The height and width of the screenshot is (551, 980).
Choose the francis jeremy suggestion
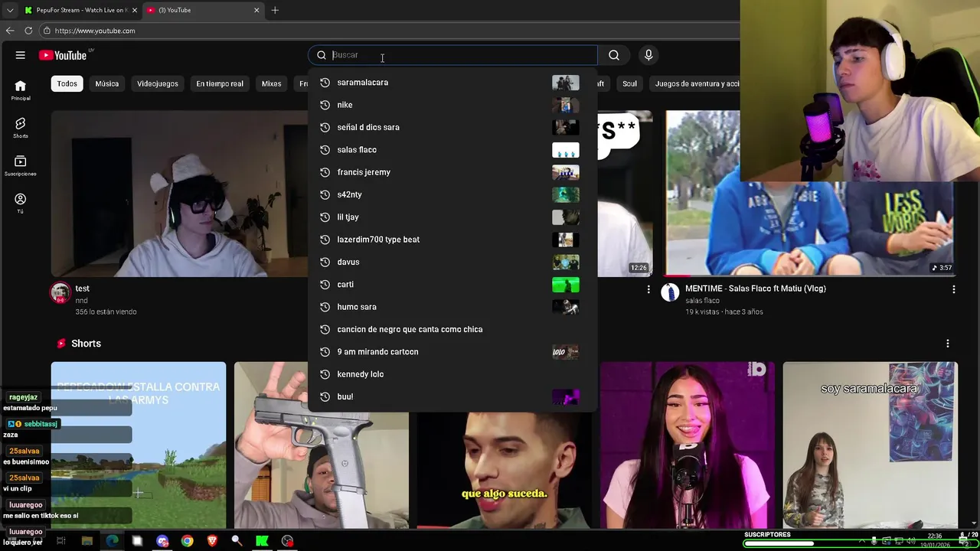[x=452, y=172]
